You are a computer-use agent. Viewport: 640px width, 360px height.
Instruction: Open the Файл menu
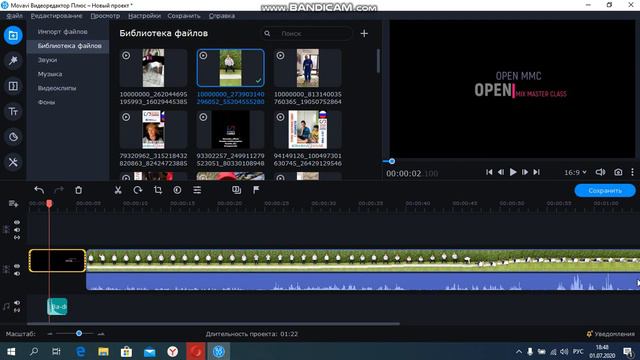coord(14,16)
